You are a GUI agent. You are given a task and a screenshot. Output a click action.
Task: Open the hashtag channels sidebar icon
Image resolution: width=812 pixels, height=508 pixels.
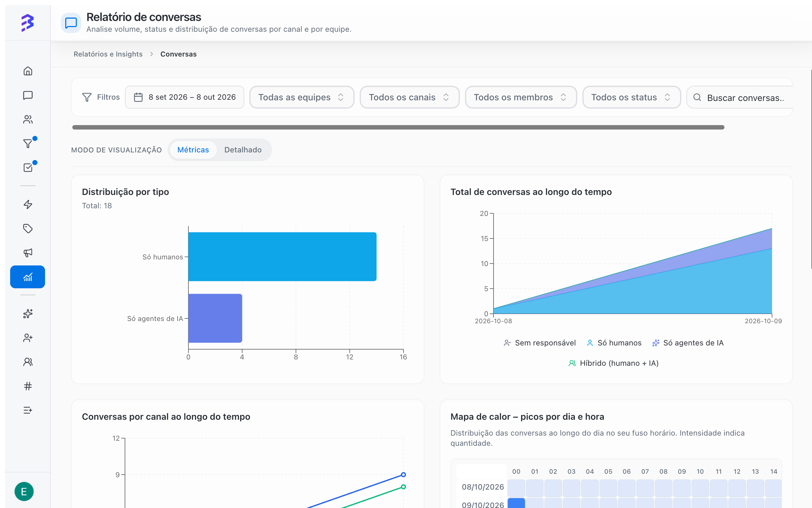pyautogui.click(x=28, y=386)
